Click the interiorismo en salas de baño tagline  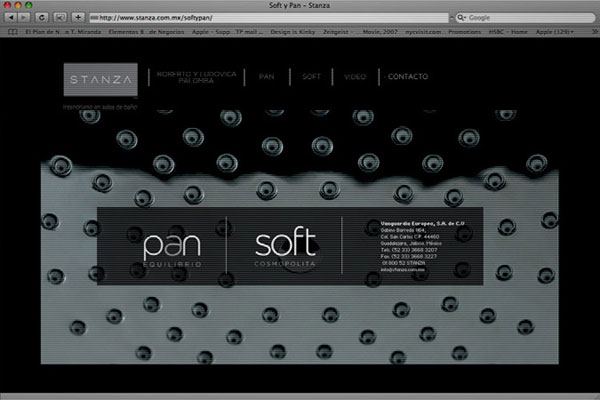click(100, 107)
